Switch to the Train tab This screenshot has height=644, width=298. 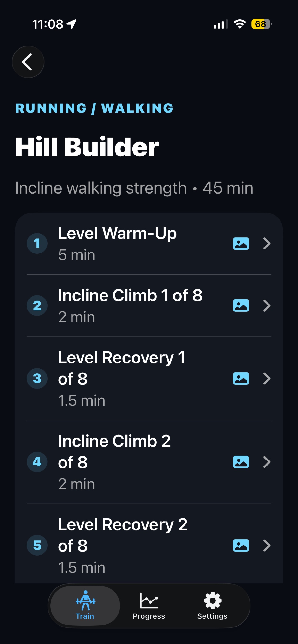point(85,605)
